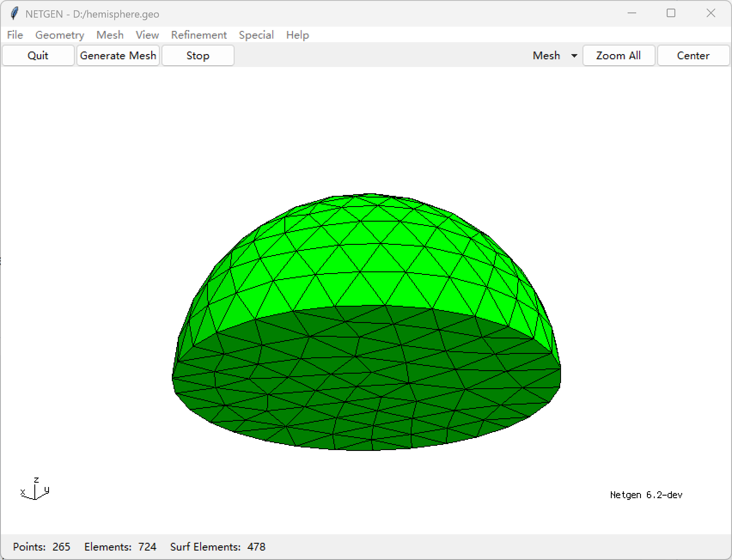
Task: Open the View menu
Action: pos(147,35)
